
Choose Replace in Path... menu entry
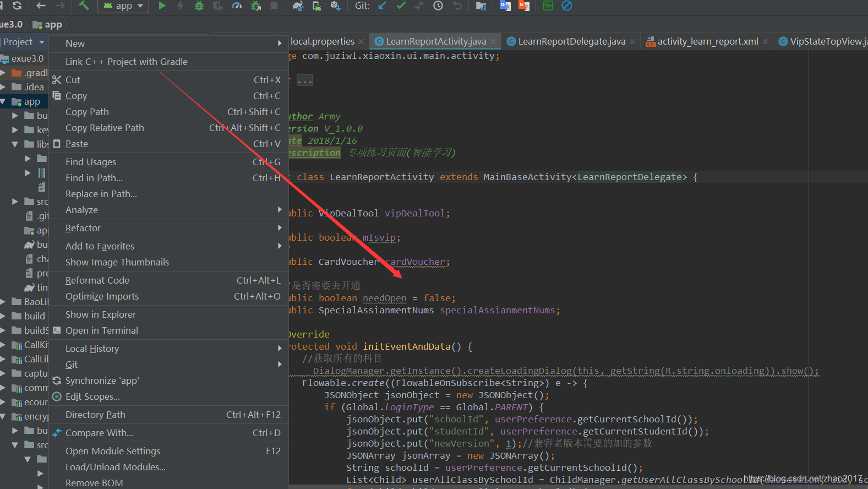pos(168,194)
